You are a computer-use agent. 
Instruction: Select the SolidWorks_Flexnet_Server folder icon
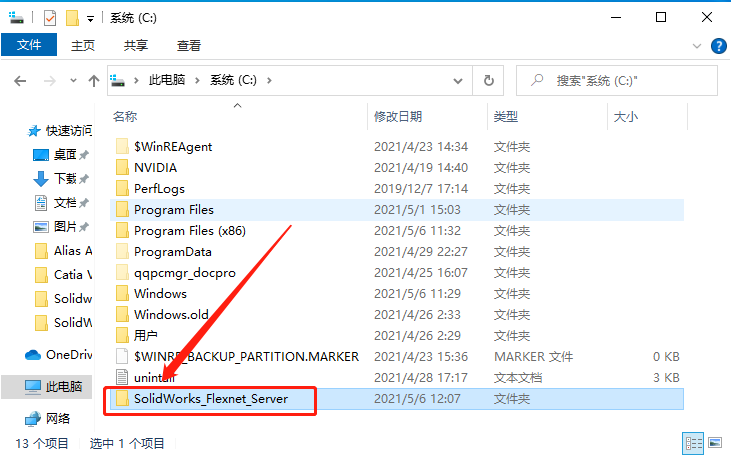point(122,399)
